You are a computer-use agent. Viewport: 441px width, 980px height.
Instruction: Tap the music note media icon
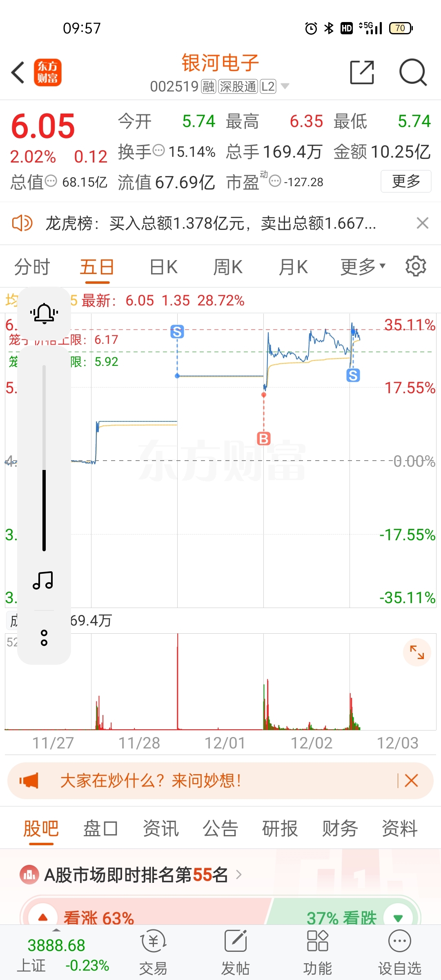point(43,580)
